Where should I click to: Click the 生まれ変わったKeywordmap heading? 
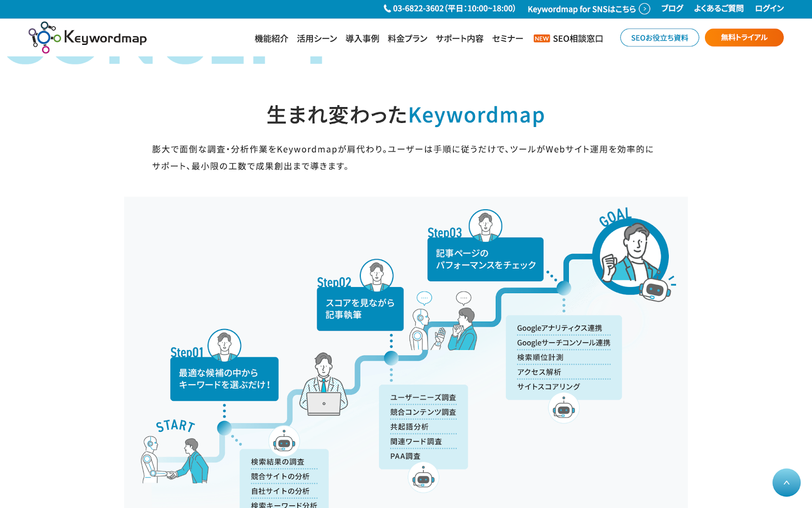pos(405,115)
